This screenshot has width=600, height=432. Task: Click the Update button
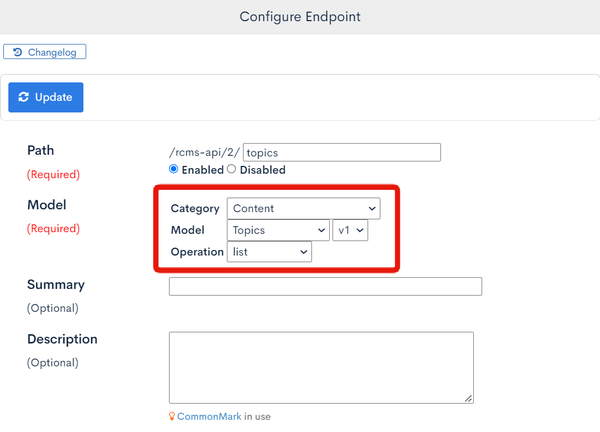pyautogui.click(x=46, y=97)
